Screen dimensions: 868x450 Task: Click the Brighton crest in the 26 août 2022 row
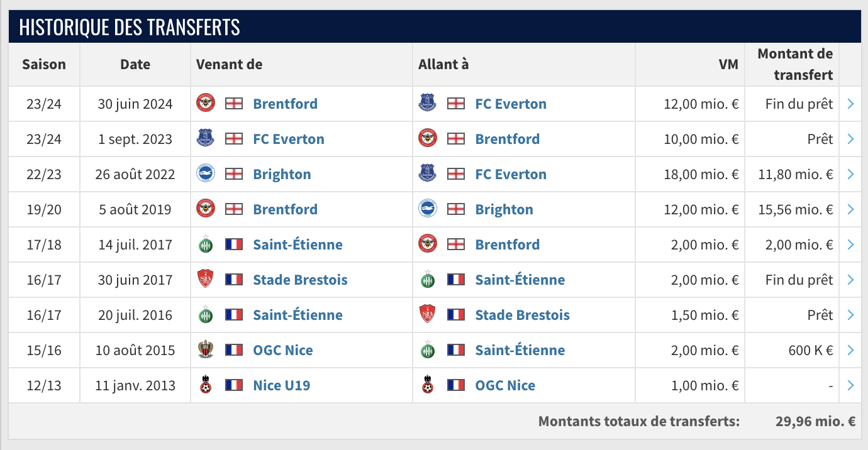coord(206,174)
